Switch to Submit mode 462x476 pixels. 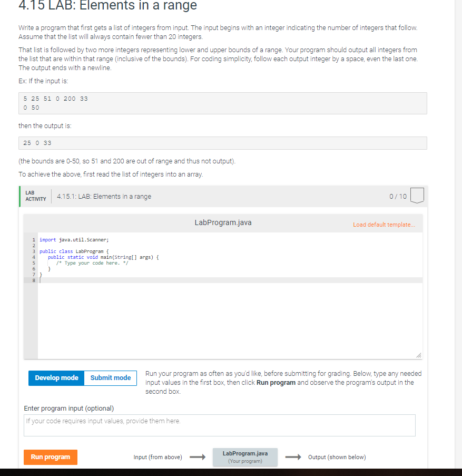click(x=110, y=378)
